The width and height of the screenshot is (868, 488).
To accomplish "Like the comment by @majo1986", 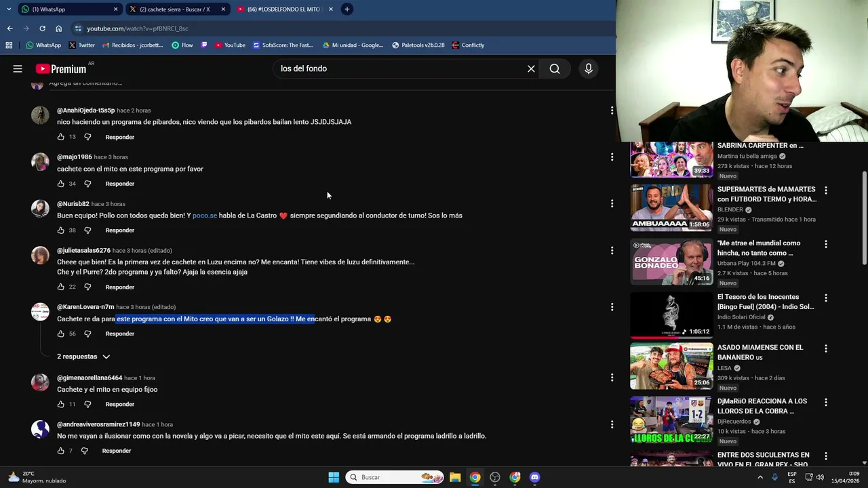I will tap(61, 184).
